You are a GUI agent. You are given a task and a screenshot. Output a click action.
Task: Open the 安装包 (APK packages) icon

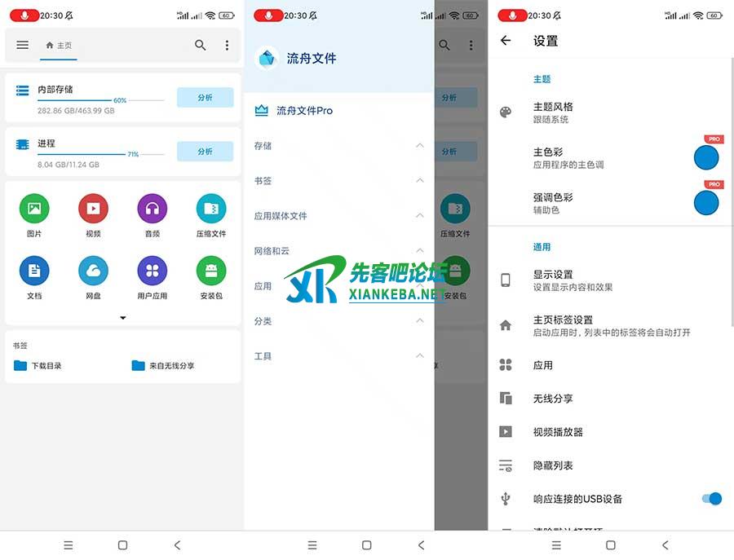[211, 271]
